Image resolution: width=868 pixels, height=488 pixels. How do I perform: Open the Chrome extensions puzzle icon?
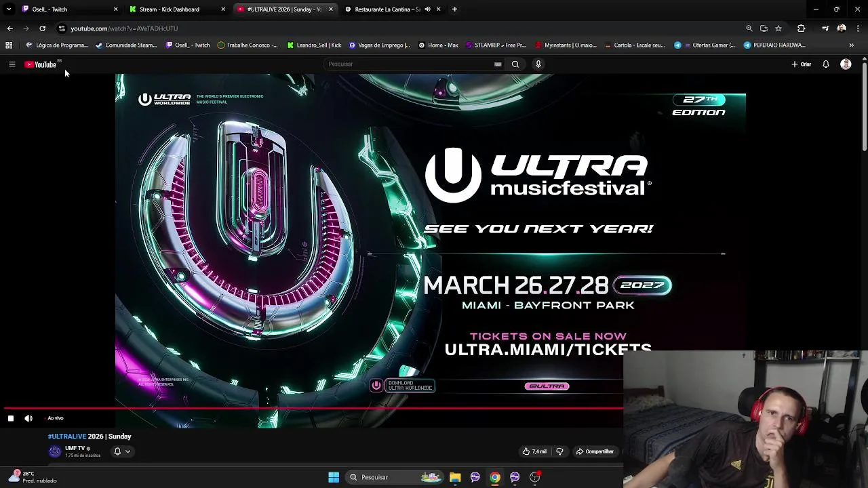(x=802, y=28)
